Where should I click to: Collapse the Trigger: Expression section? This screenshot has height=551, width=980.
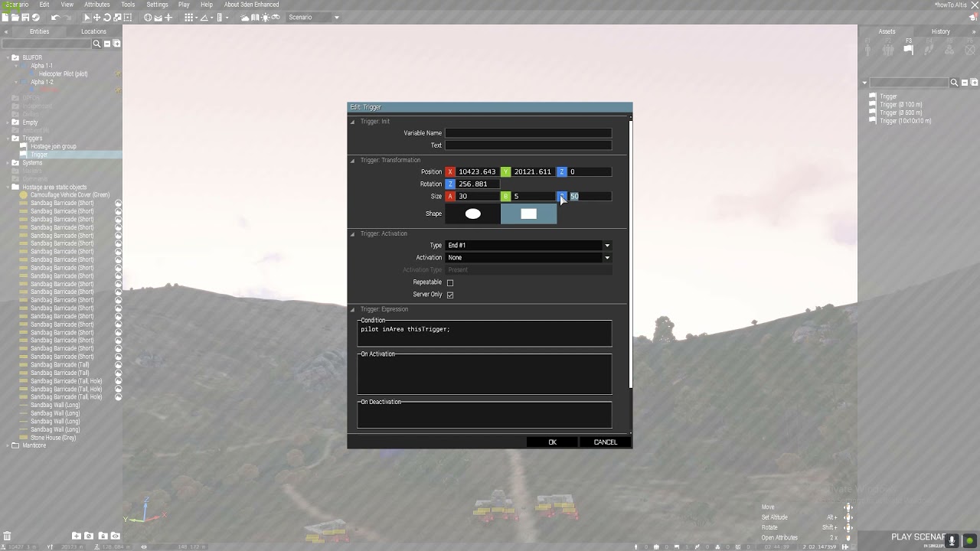[x=353, y=310]
